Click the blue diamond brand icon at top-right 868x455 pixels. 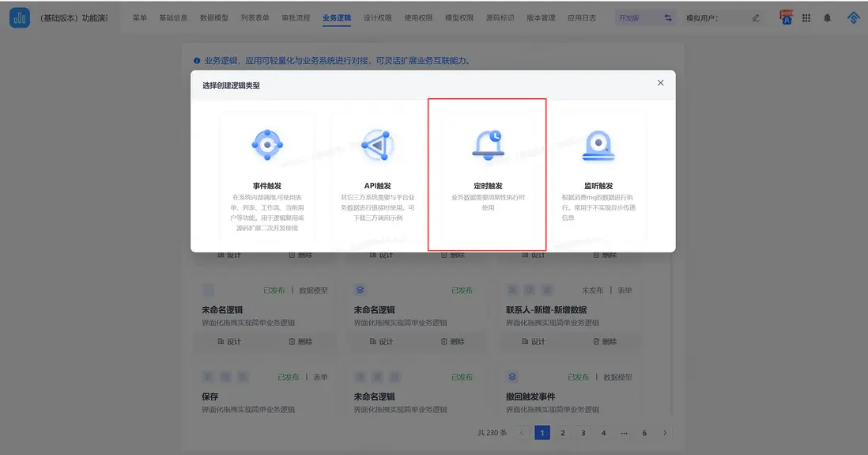click(853, 17)
